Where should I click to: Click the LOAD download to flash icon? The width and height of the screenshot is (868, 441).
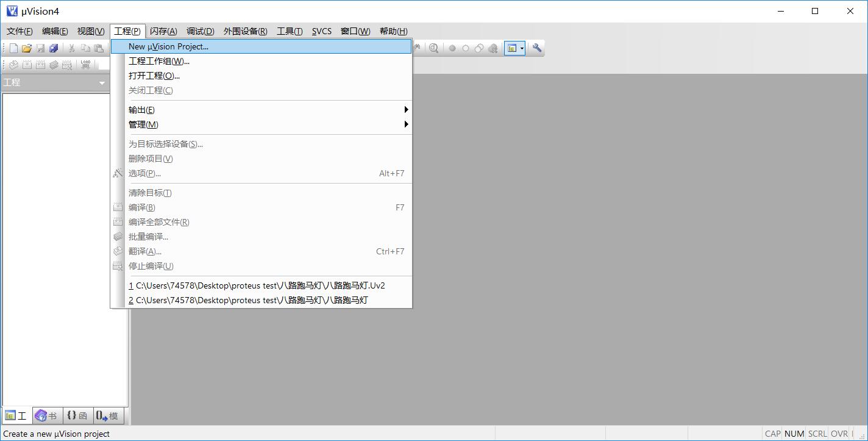coord(85,65)
